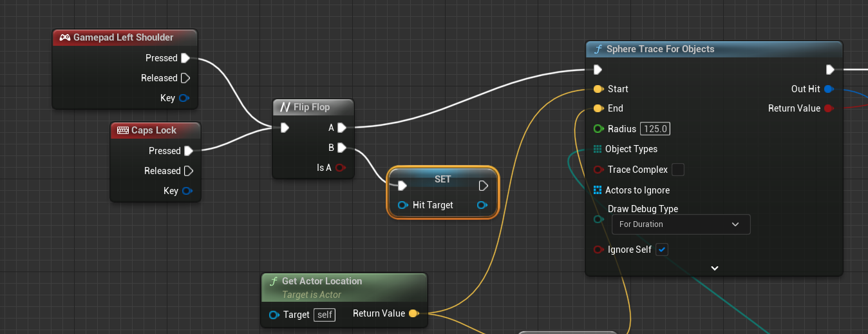Image resolution: width=868 pixels, height=334 pixels.
Task: Click the Sphere Trace output exec pin
Action: 830,69
